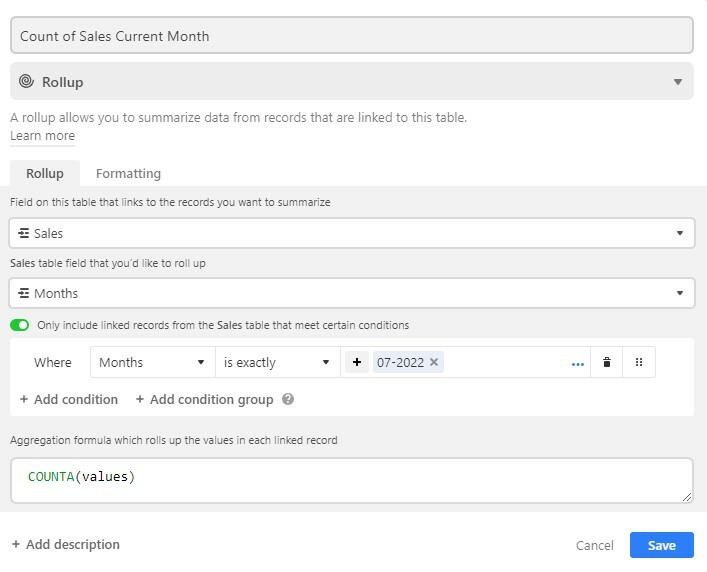
Task: Click the drag handle on the condition row
Action: (638, 362)
